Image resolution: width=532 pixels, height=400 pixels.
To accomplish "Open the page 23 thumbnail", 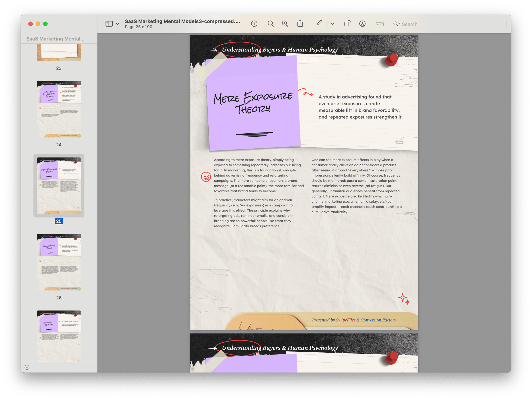I will click(x=59, y=52).
